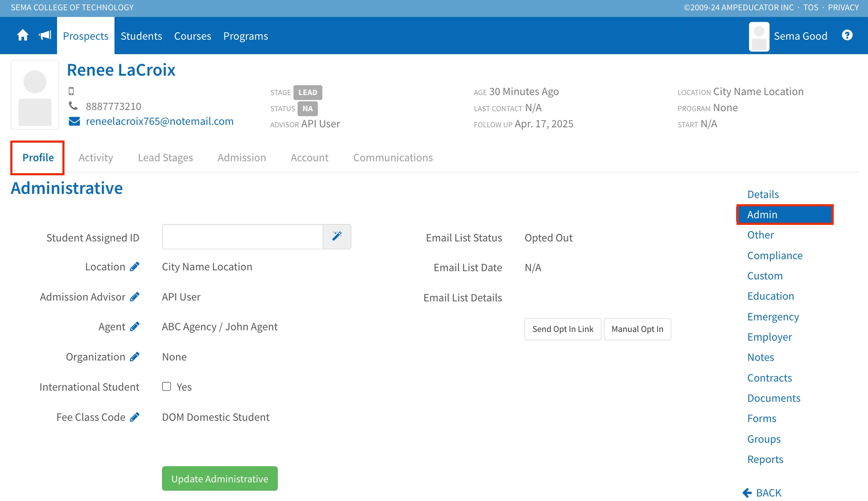The image size is (868, 501).
Task: Click Send Opt In Link button
Action: point(563,329)
